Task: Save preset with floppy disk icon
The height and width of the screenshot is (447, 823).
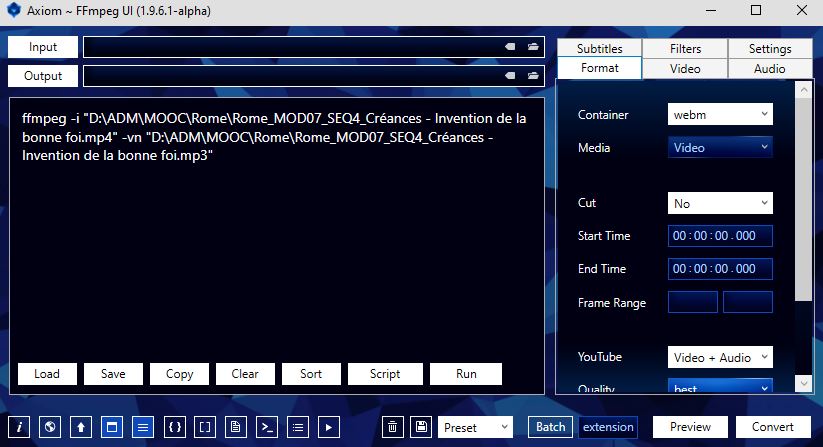Action: 421,427
